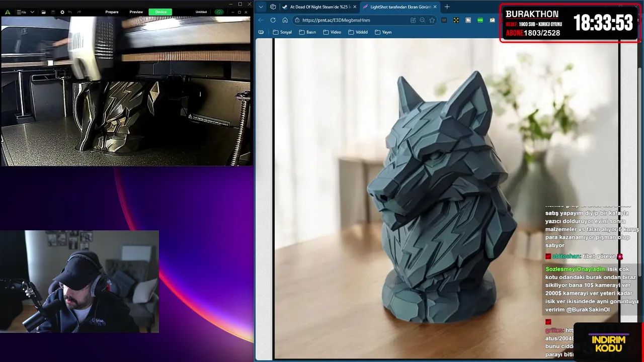Click the @BurakSakinOl mention in chat
Viewport: 644px width, 362px height.
[588, 310]
